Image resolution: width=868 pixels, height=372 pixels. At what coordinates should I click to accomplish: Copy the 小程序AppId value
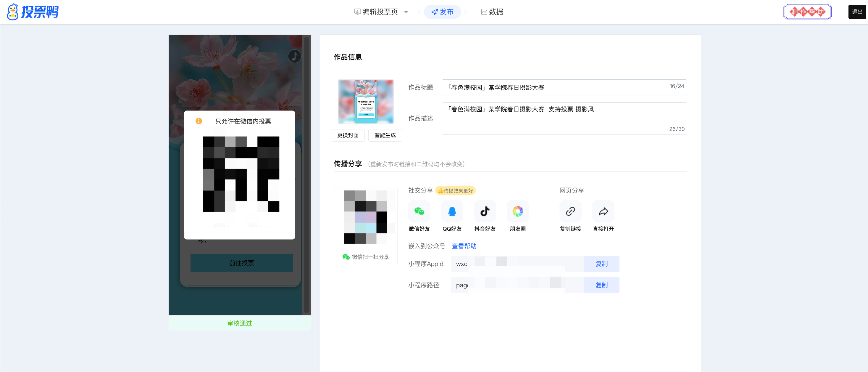point(601,264)
